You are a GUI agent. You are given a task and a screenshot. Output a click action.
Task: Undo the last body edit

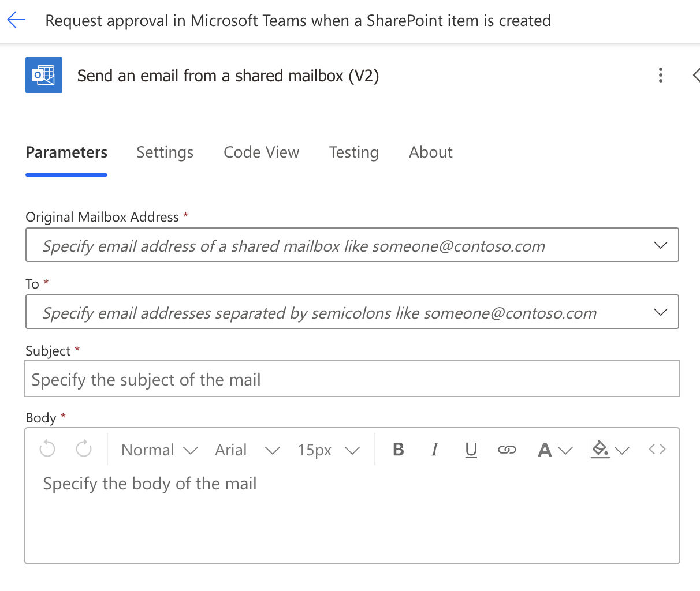[x=47, y=448]
